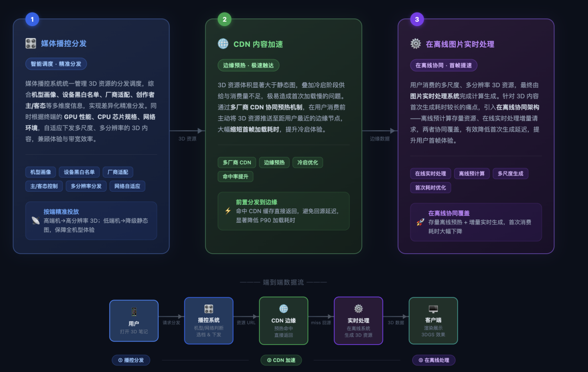Image resolution: width=588 pixels, height=372 pixels.
Task: Select the 首次耗时优化 tag
Action: pos(431,187)
